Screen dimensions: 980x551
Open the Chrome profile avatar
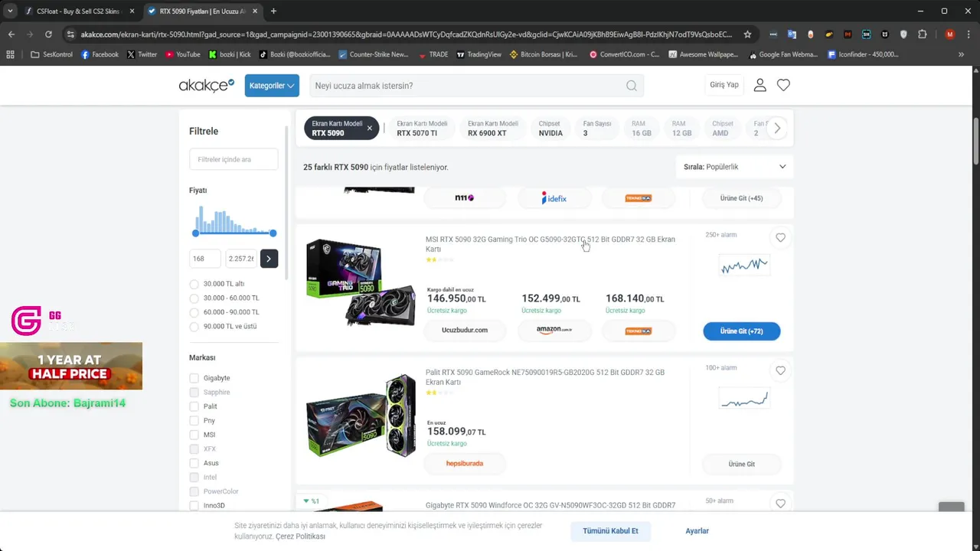coord(950,34)
